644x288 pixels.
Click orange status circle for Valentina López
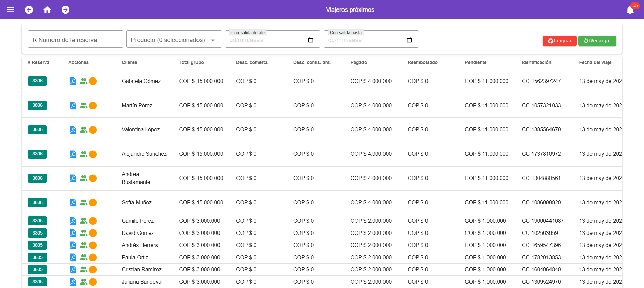[93, 130]
